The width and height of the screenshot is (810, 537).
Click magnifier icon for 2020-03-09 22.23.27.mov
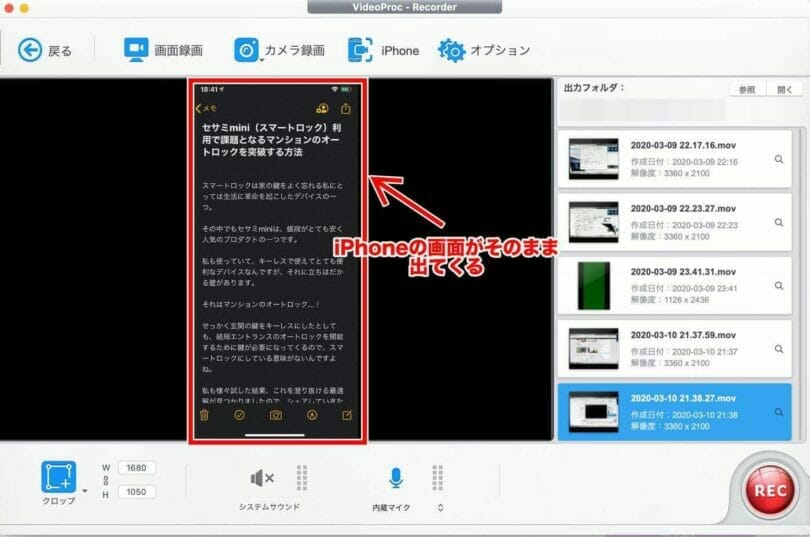779,223
